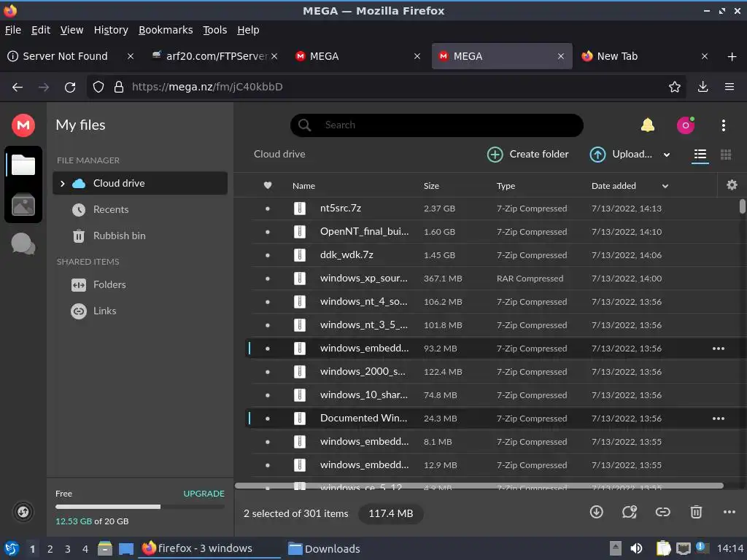This screenshot has height=560, width=747.
Task: Click the tracking protection shield icon
Action: (98, 87)
